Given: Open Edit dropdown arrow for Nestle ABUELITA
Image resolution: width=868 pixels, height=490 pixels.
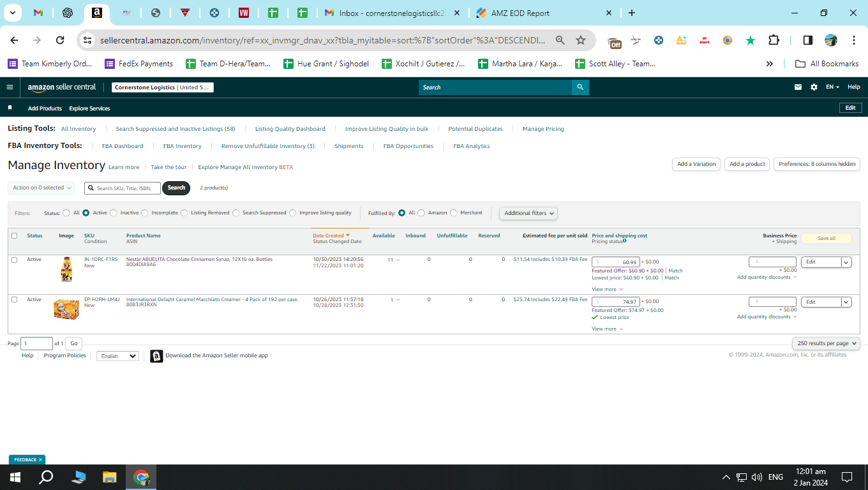Looking at the screenshot, I should [x=847, y=262].
